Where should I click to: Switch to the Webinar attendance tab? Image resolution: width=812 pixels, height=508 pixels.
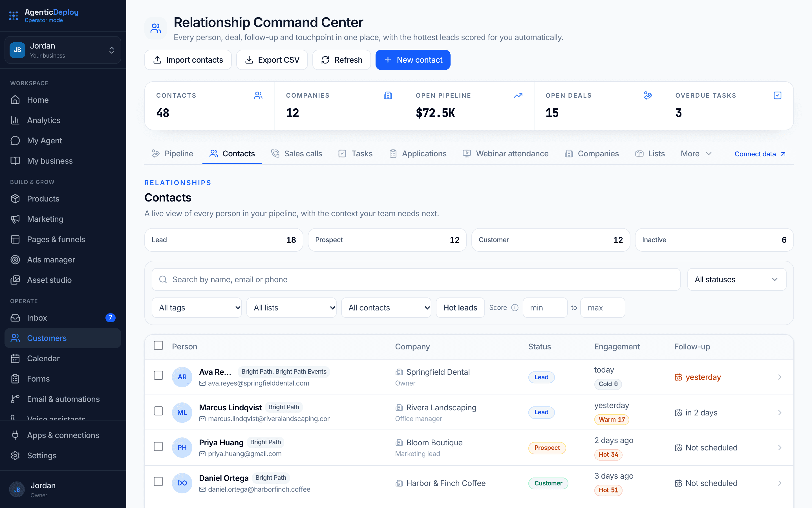[x=505, y=154]
